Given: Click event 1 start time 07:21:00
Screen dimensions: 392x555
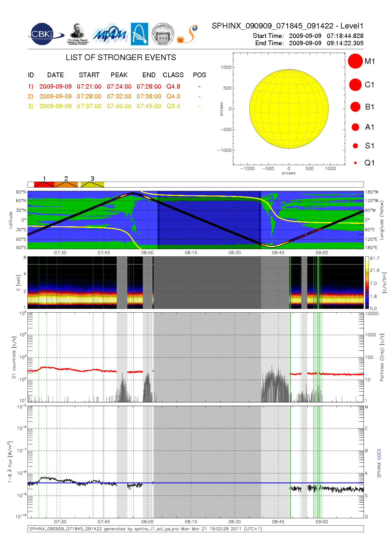Looking at the screenshot, I should coord(89,86).
